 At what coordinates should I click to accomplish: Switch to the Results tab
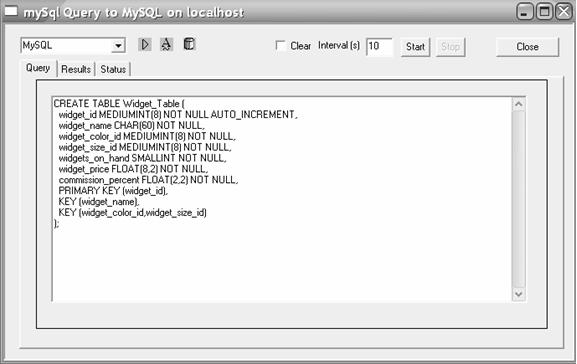pos(76,69)
